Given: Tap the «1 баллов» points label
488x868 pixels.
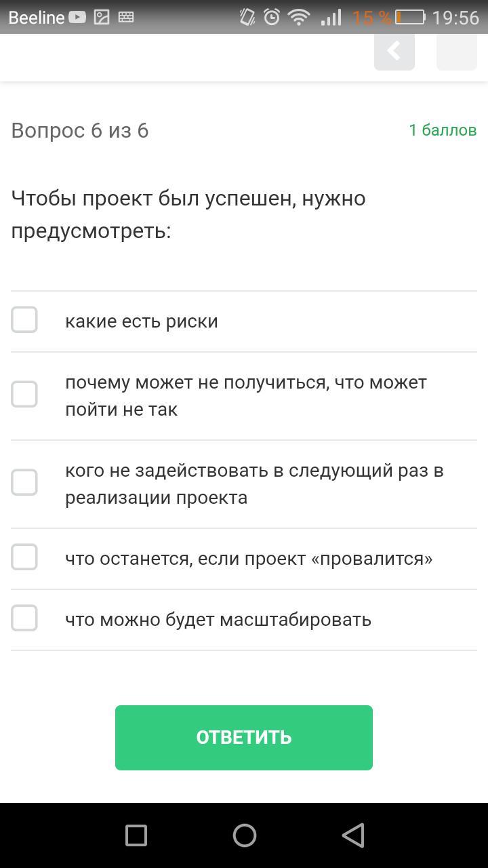Looking at the screenshot, I should (x=443, y=130).
